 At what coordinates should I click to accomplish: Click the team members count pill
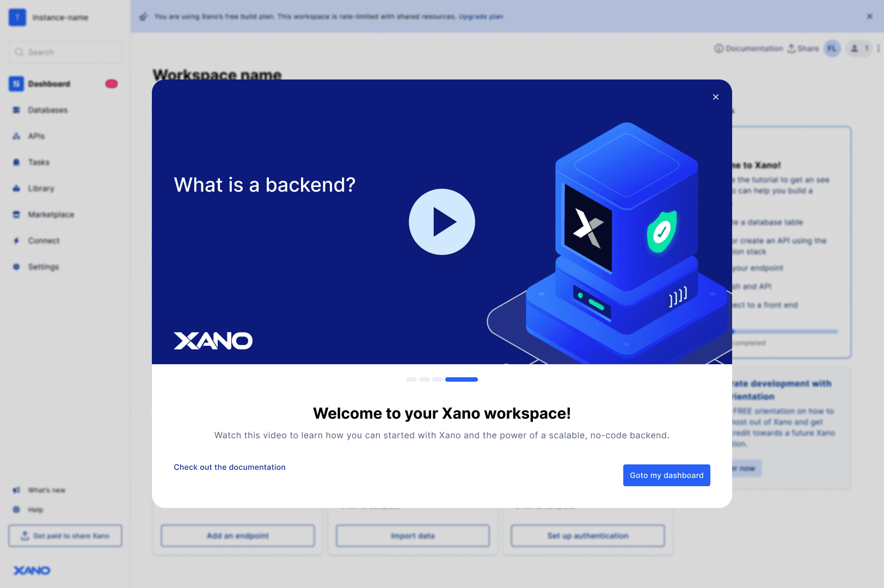tap(860, 48)
